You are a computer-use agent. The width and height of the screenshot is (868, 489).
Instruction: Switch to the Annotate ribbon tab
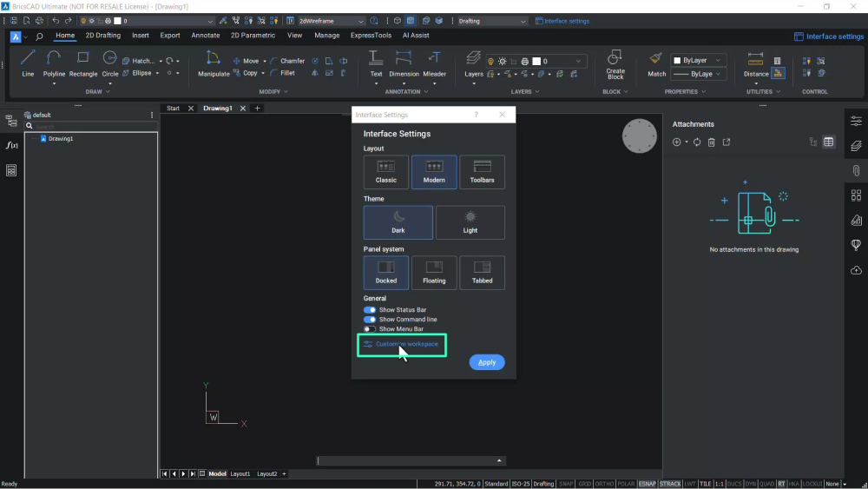click(x=206, y=36)
